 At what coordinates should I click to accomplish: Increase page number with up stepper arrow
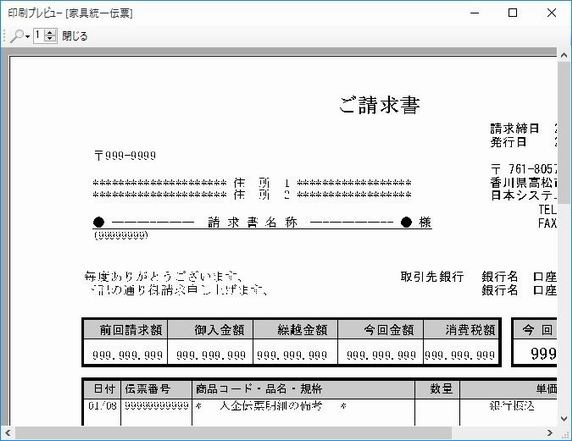pos(50,32)
